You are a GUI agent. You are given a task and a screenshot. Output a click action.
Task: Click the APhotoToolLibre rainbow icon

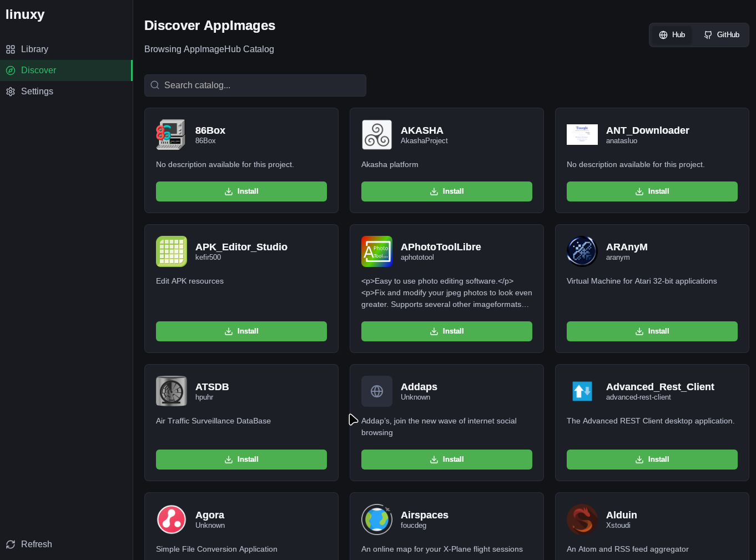pyautogui.click(x=377, y=251)
